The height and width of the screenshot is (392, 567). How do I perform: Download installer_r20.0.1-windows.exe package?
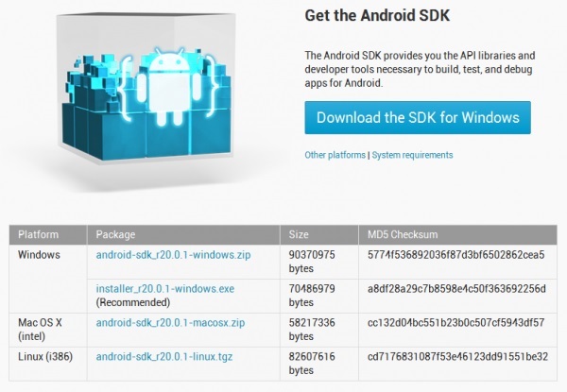tap(164, 289)
